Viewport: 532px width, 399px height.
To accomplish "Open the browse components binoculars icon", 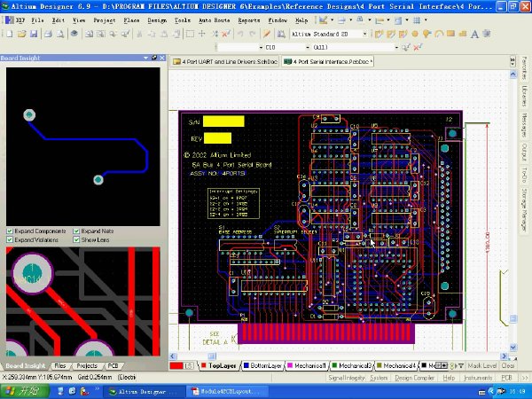I will 281,34.
